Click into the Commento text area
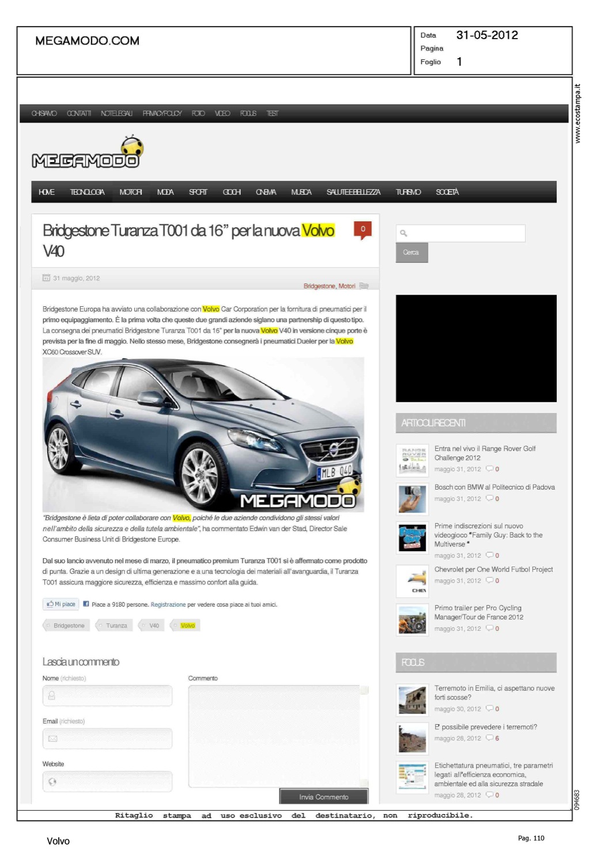Image resolution: width=616 pixels, height=865 pixels. tap(274, 736)
